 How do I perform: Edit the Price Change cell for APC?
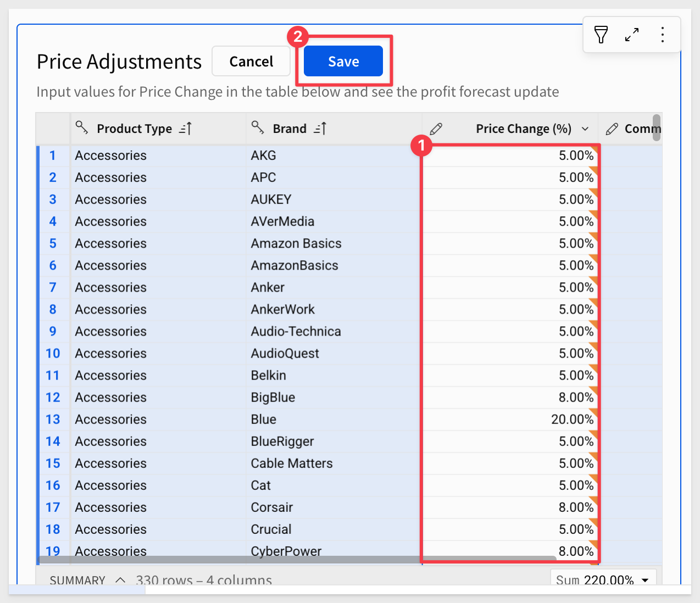(510, 177)
